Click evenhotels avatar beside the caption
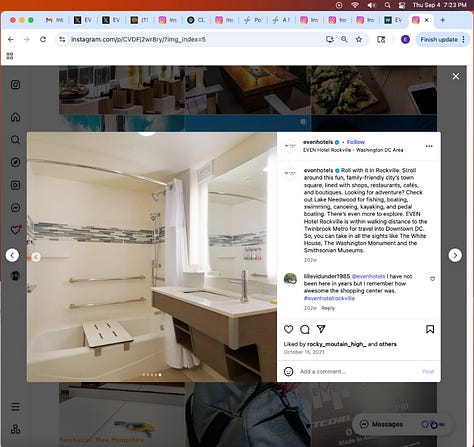 point(290,173)
